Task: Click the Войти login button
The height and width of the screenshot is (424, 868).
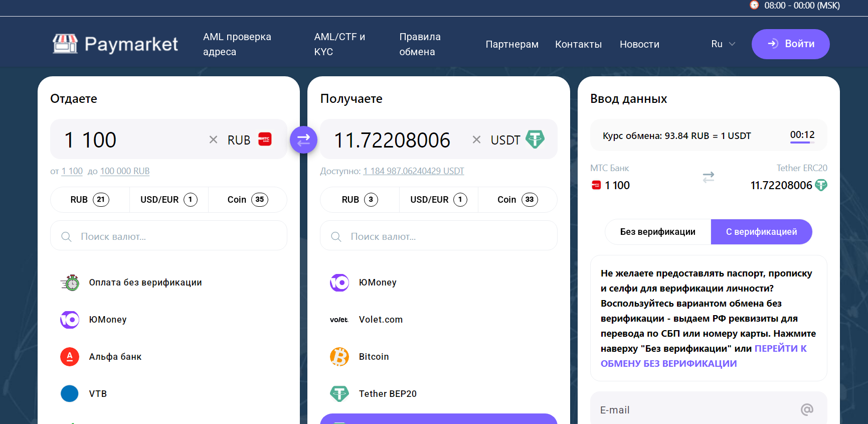Action: point(790,44)
